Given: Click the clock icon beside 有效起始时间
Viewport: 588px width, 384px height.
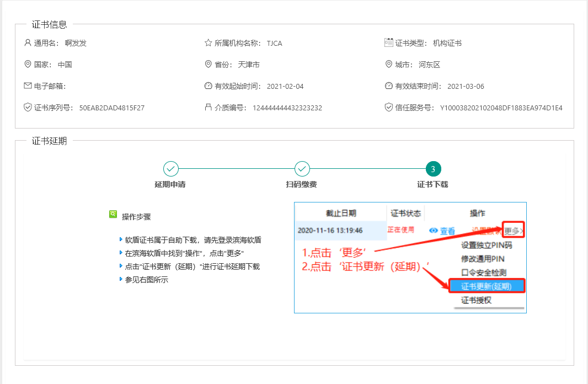Looking at the screenshot, I should [x=208, y=86].
